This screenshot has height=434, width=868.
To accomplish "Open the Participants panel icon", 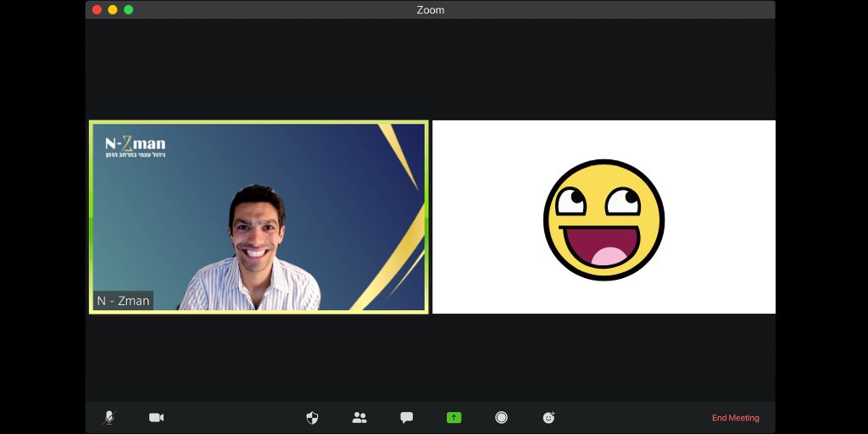I will pyautogui.click(x=359, y=417).
